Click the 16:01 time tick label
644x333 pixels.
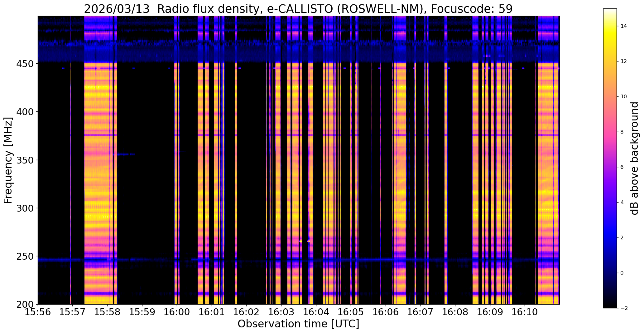212,311
